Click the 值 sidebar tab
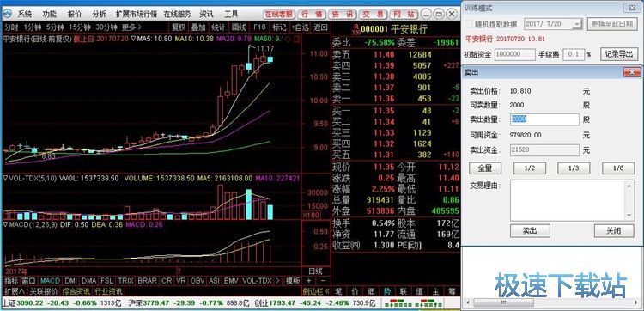This screenshot has width=644, height=311. [419, 291]
